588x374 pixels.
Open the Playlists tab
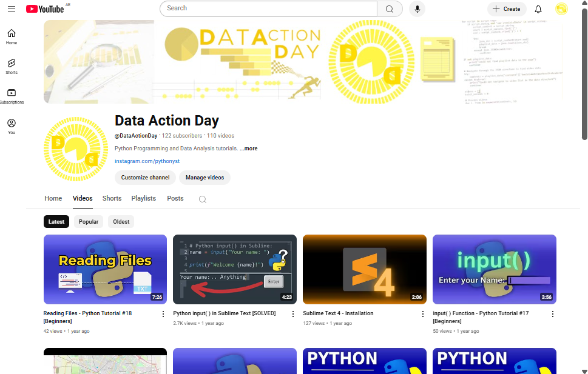[144, 198]
